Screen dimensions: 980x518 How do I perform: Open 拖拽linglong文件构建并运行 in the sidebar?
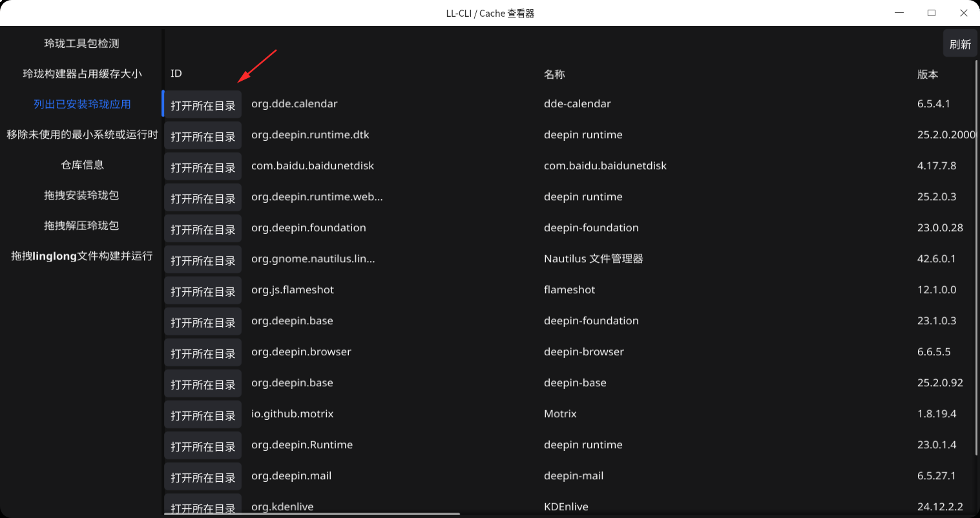pos(81,256)
